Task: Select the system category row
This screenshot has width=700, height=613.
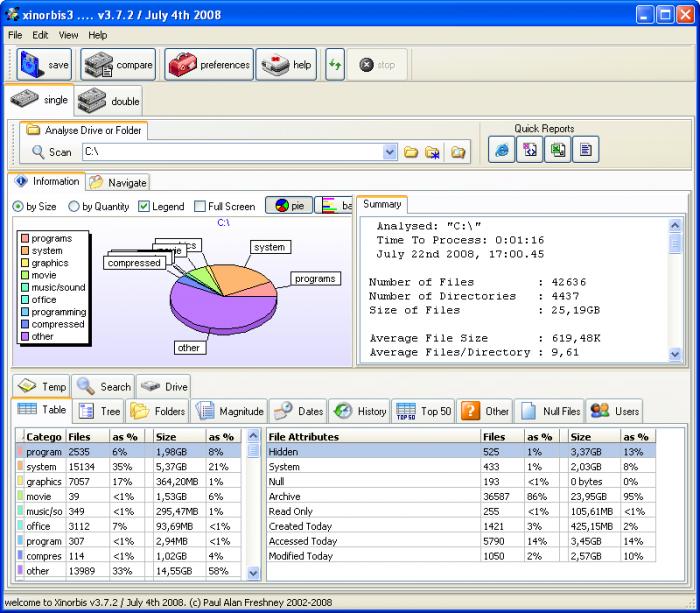Action: point(129,467)
